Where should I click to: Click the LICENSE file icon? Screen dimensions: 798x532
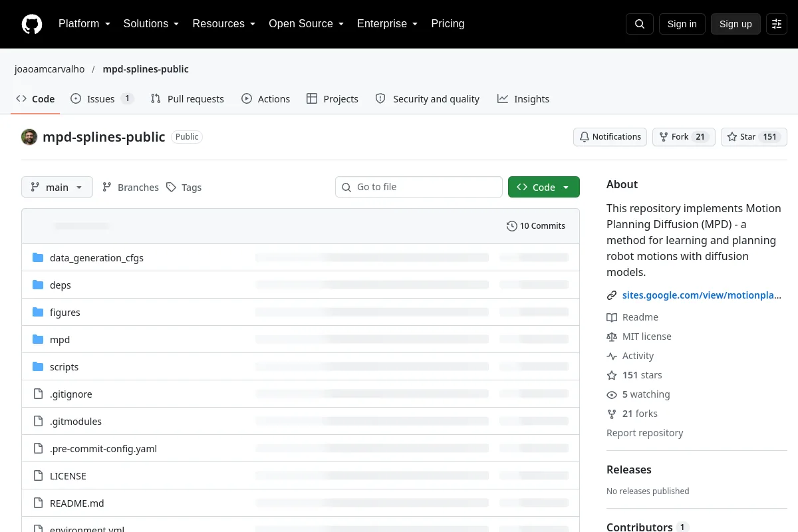point(38,475)
